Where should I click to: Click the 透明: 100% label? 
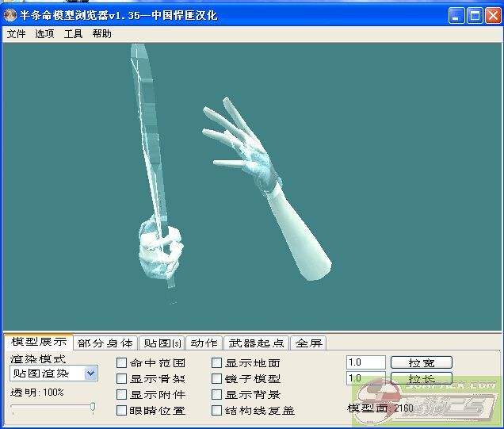[37, 393]
